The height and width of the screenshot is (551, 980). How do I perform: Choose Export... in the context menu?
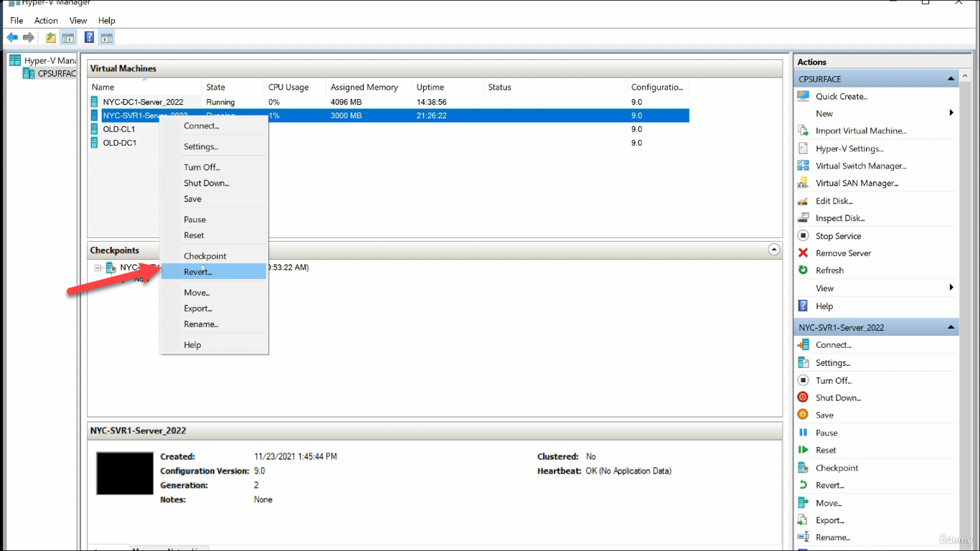(214, 309)
